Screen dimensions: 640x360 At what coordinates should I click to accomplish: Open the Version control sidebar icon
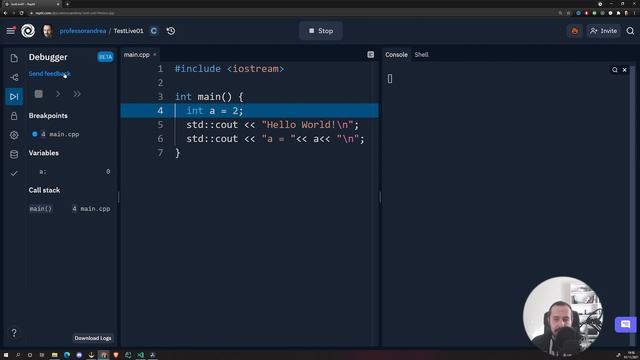tap(14, 77)
